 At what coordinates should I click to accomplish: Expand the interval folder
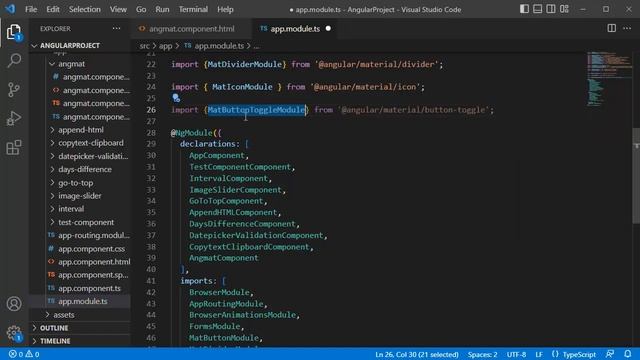tap(79, 209)
